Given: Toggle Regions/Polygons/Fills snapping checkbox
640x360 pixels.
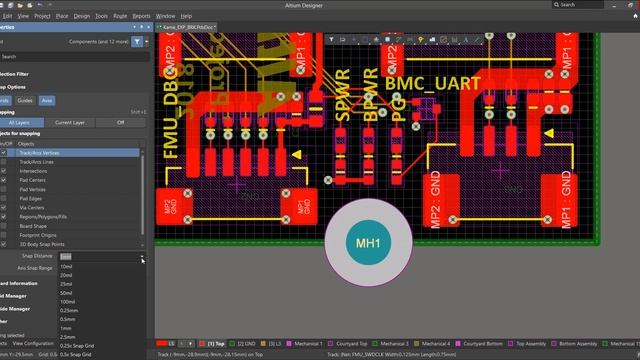Looking at the screenshot, I should click(4, 217).
